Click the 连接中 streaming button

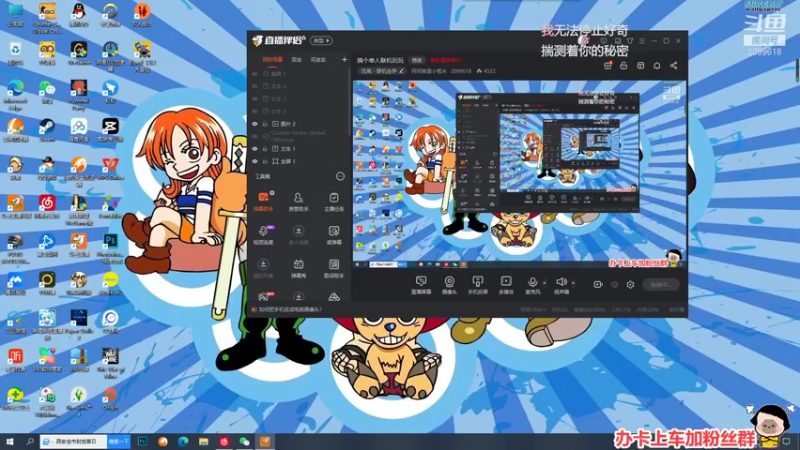point(661,285)
